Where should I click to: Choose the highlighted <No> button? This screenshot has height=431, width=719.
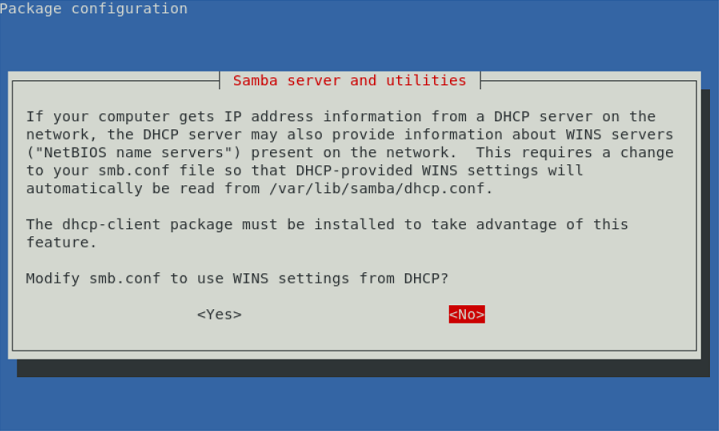pos(467,315)
